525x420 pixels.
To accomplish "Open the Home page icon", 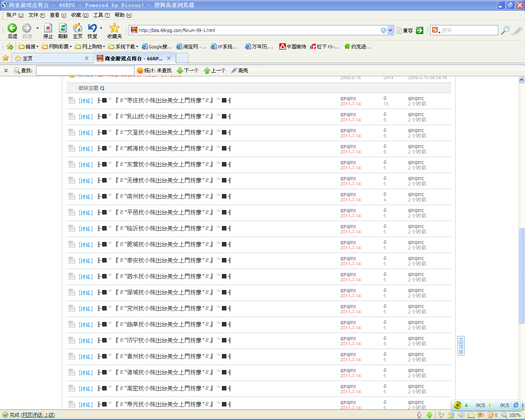I will point(78,28).
